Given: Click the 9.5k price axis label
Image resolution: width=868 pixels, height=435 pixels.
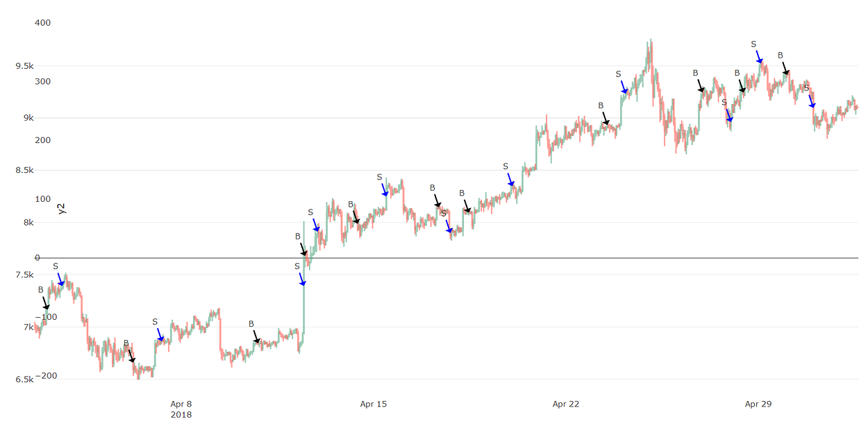Looking at the screenshot, I should pos(24,66).
